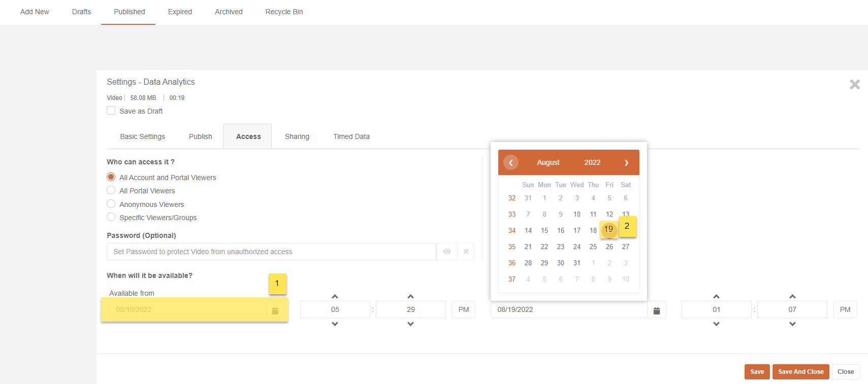The image size is (868, 384).
Task: Increase the end hour above 01
Action: [x=716, y=296]
